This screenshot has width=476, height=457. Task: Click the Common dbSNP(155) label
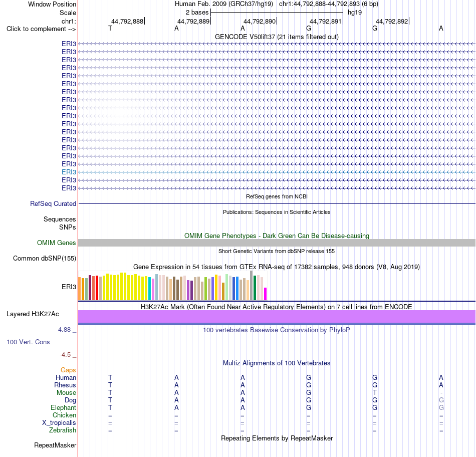coord(44,259)
